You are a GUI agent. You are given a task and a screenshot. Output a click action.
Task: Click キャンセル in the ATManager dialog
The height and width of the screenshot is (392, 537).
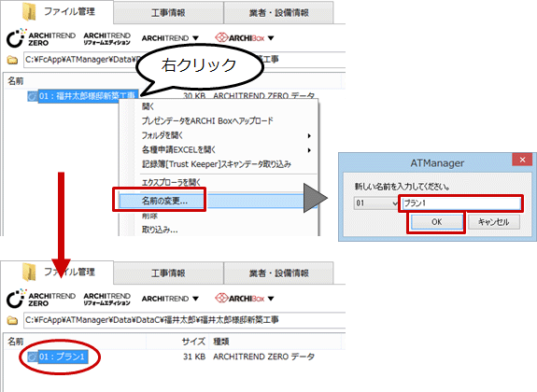tap(493, 222)
